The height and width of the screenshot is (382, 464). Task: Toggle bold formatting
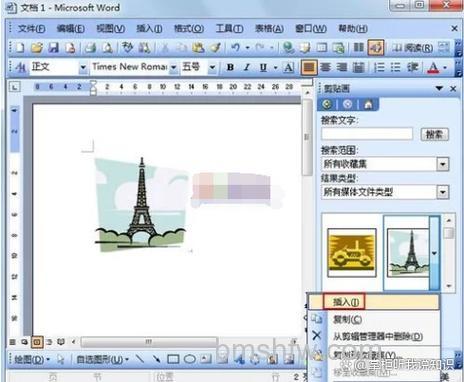pos(230,68)
